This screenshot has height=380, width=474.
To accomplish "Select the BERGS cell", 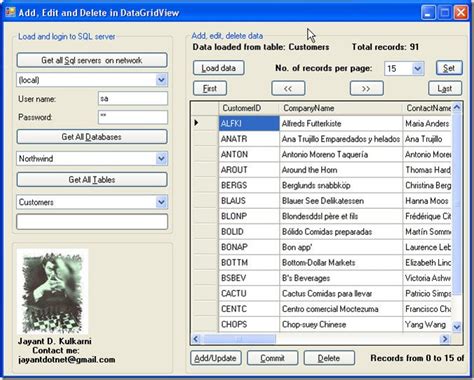I will click(x=249, y=185).
